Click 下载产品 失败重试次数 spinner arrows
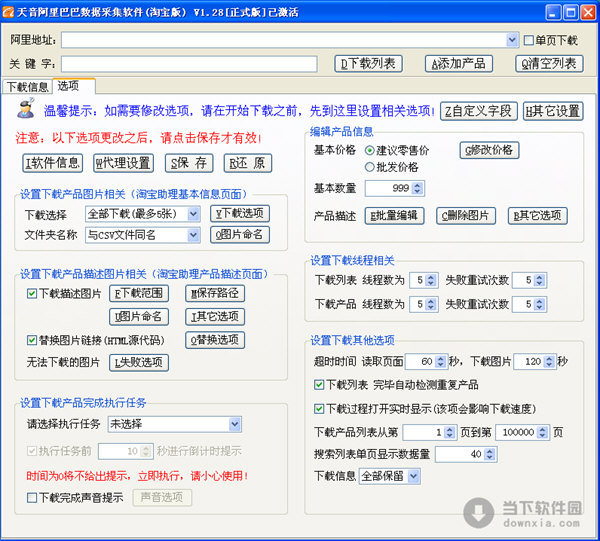Image resolution: width=600 pixels, height=541 pixels. 540,305
